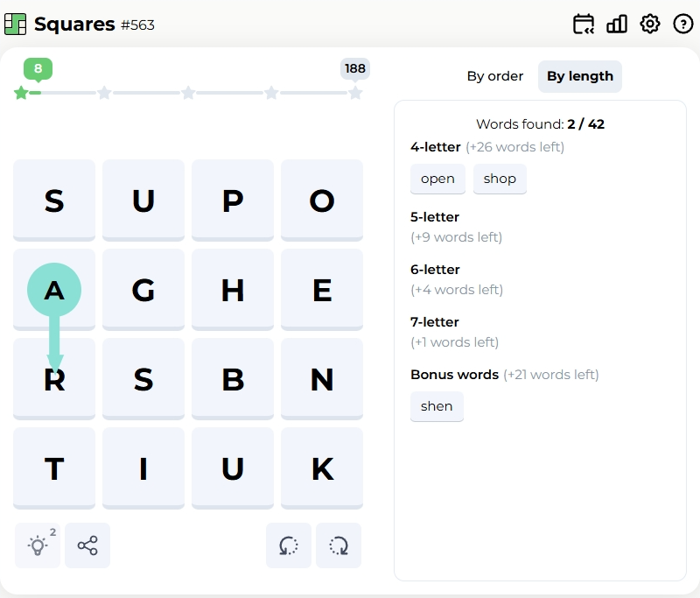This screenshot has width=700, height=598.
Task: Click the Bonus words heading
Action: [454, 375]
